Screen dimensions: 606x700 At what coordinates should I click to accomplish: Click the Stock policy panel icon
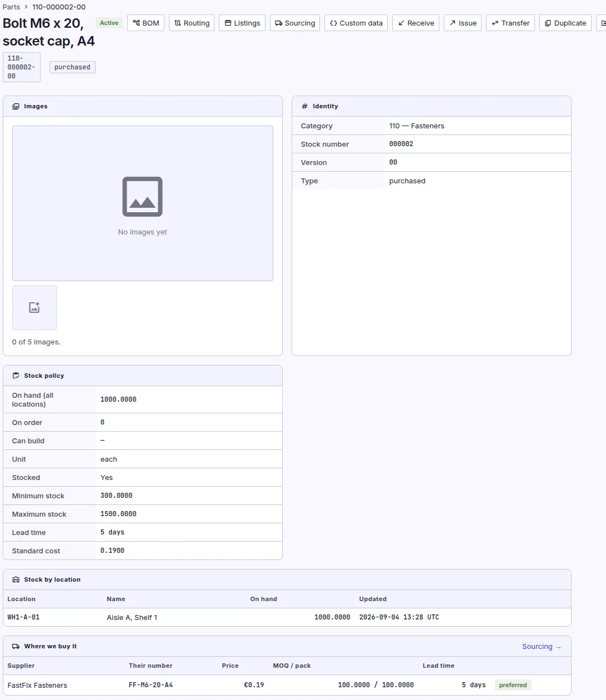pyautogui.click(x=16, y=376)
